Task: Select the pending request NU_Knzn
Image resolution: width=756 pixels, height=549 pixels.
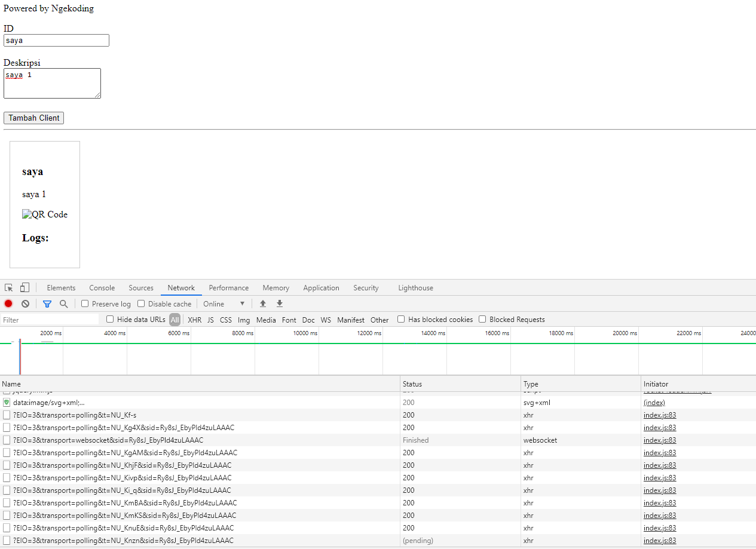Action: 378,541
